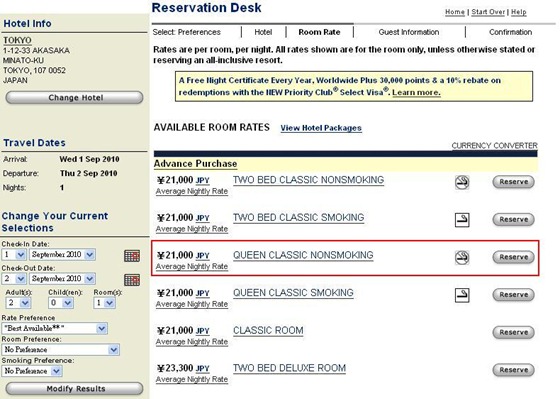Expand the Room Preference dropdown
This screenshot has width=560, height=399.
60,350
